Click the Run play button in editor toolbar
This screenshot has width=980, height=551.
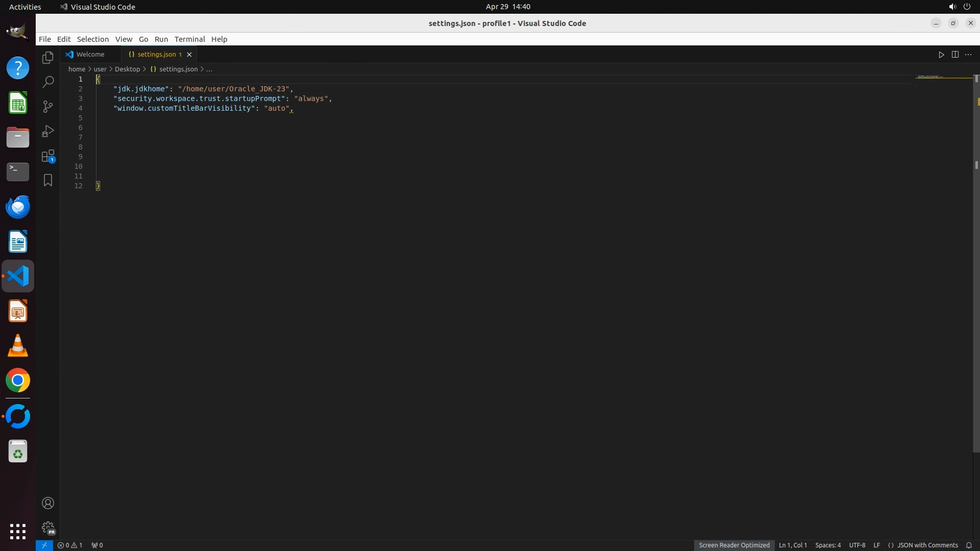(941, 55)
